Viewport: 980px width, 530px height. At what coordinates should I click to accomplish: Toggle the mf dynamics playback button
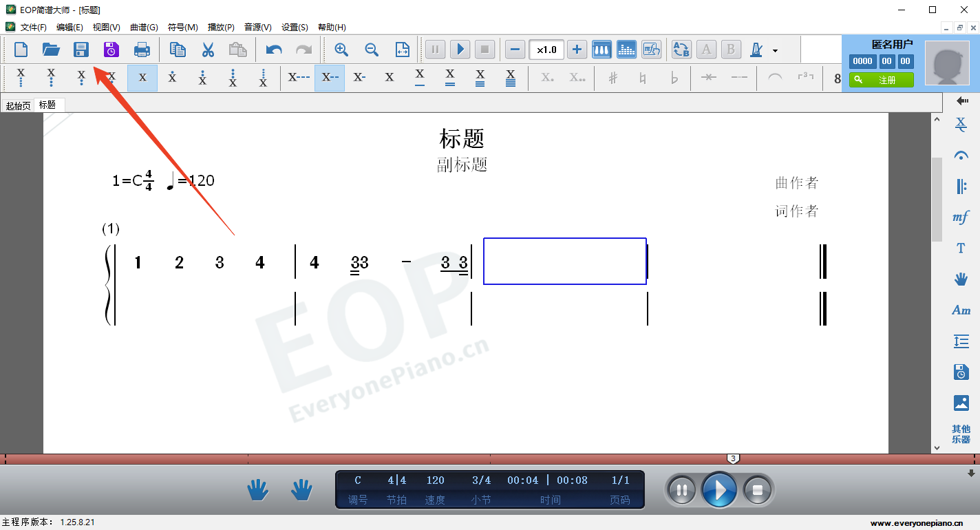pos(651,50)
